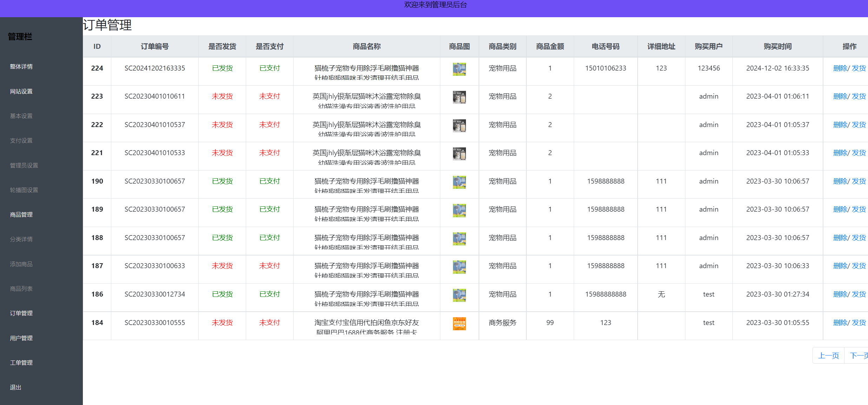Click 发货 for order 223
This screenshot has width=868, height=405.
(859, 96)
